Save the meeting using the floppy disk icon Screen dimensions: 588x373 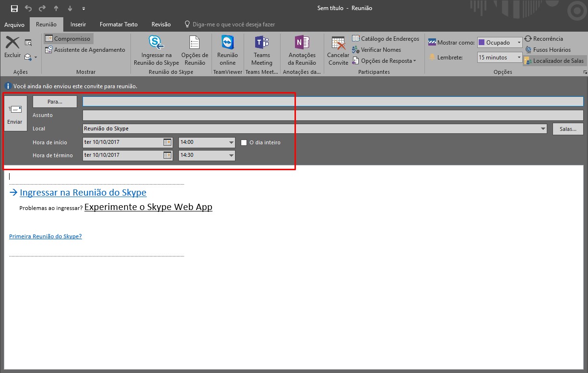click(x=14, y=8)
